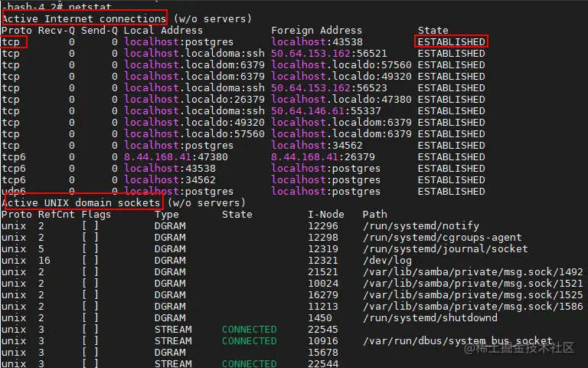
Task: Click CONNECTED in the I-Node 22545 row
Action: (250, 330)
